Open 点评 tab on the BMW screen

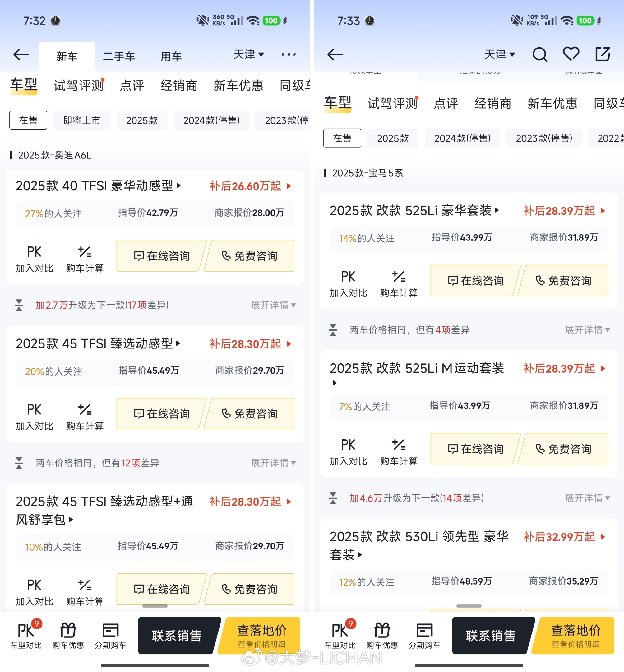pos(446,103)
